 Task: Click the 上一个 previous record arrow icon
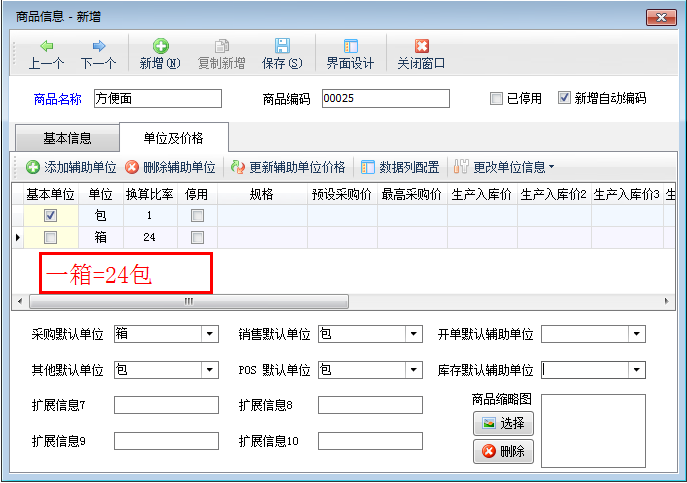tap(46, 46)
